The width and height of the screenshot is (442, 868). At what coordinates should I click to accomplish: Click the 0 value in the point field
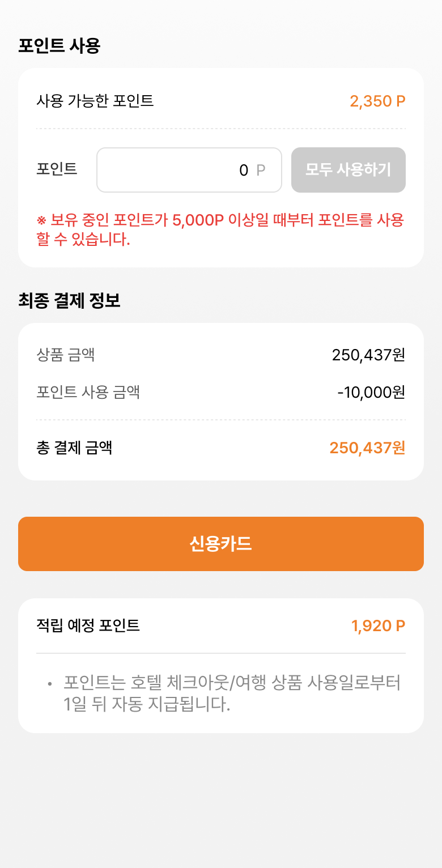coord(244,170)
